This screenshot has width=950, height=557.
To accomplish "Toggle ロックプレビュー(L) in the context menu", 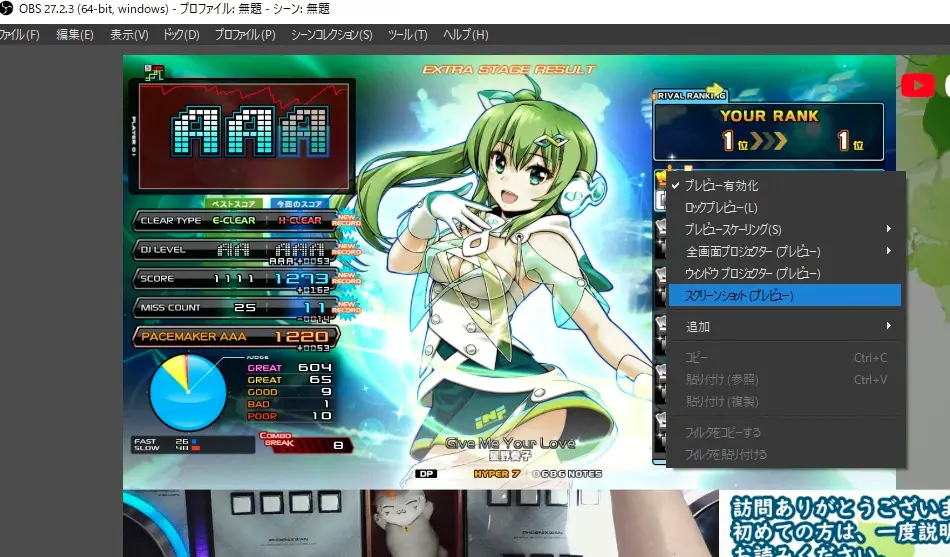I will (x=720, y=208).
